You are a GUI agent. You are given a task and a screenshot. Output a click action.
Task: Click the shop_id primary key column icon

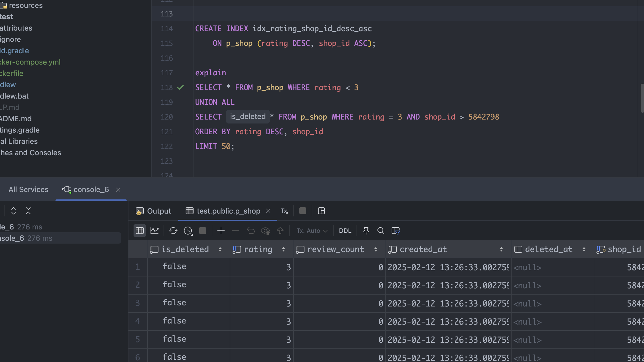click(x=601, y=249)
